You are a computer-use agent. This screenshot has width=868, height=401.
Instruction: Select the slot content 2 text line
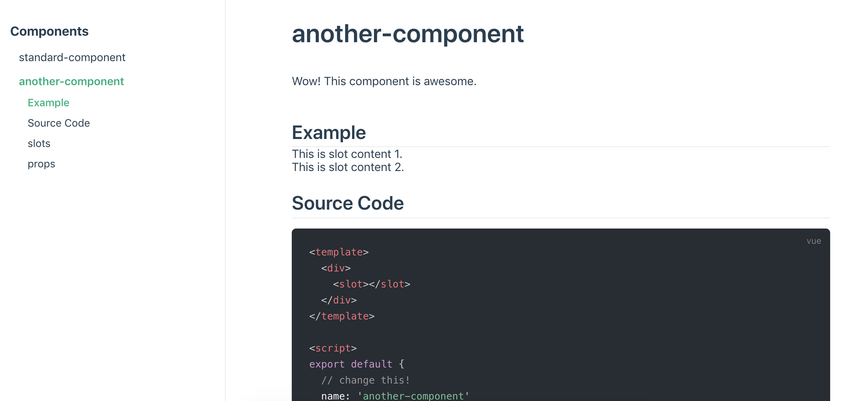348,167
